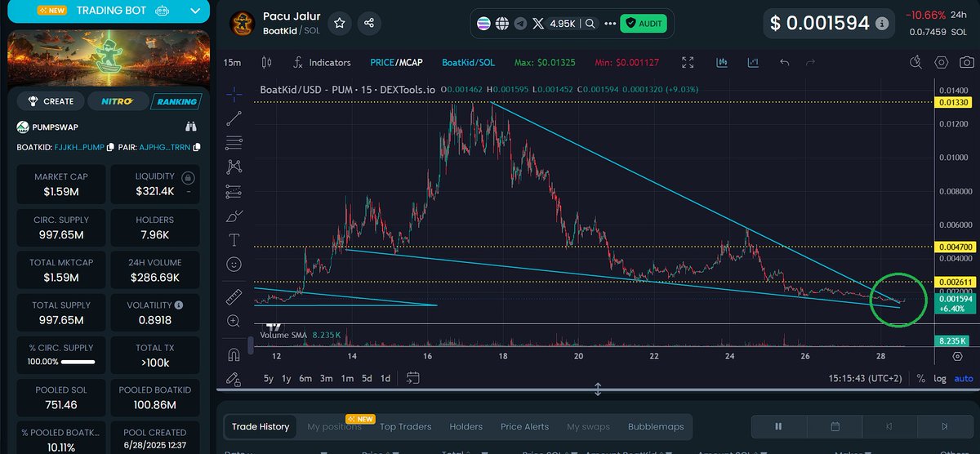The width and height of the screenshot is (980, 454).
Task: Set chart range to 1d
Action: [385, 378]
